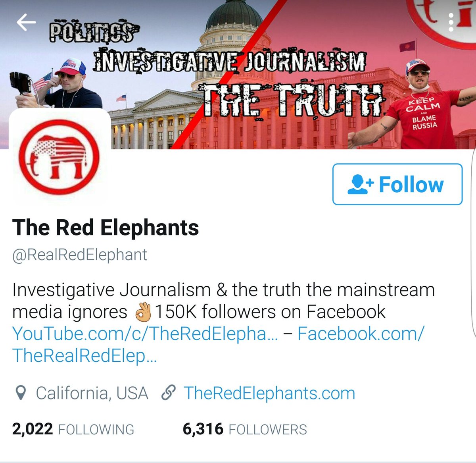The width and height of the screenshot is (476, 463).
Task: View the 2,022 Following list
Action: (x=73, y=429)
